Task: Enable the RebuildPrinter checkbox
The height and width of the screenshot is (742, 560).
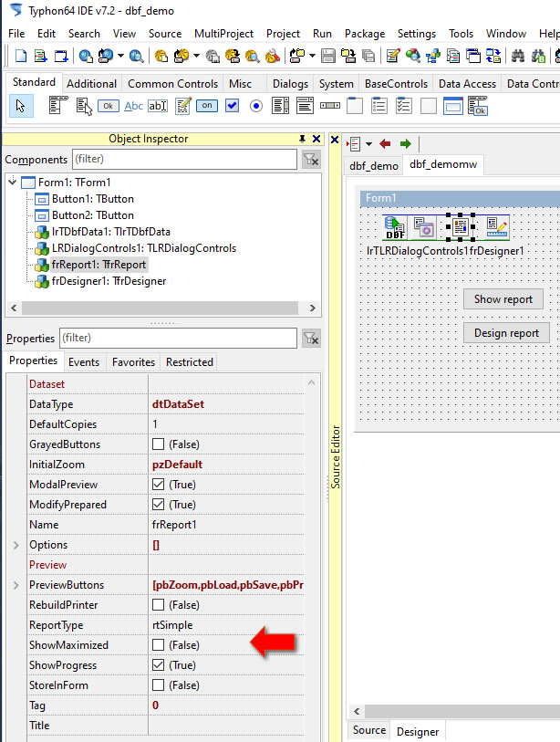Action: pos(159,605)
